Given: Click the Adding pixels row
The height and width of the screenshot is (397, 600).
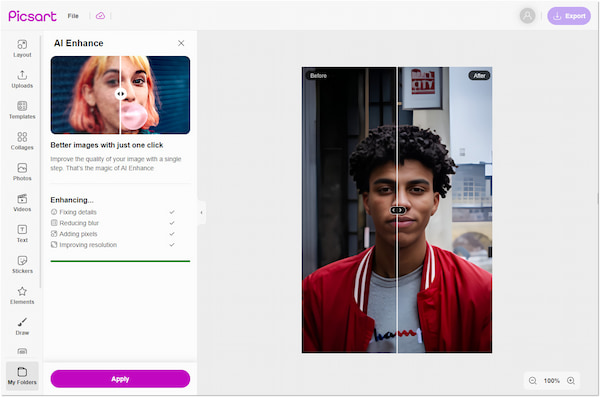Looking at the screenshot, I should point(113,234).
